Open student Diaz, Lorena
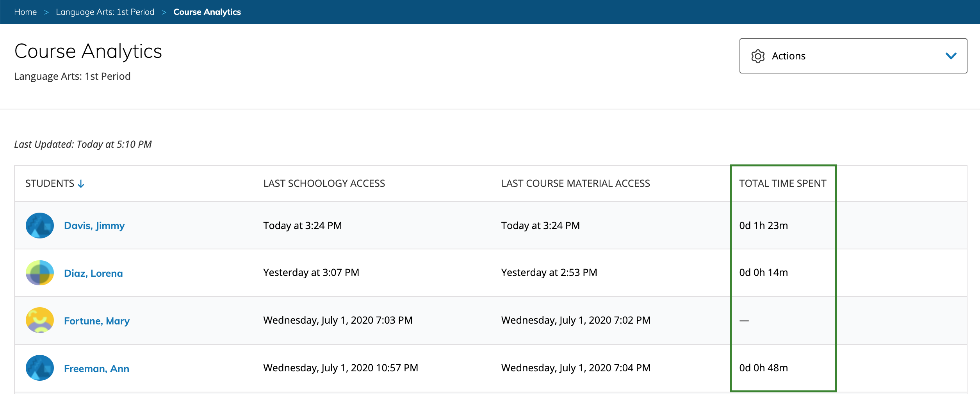The image size is (980, 394). coord(93,273)
